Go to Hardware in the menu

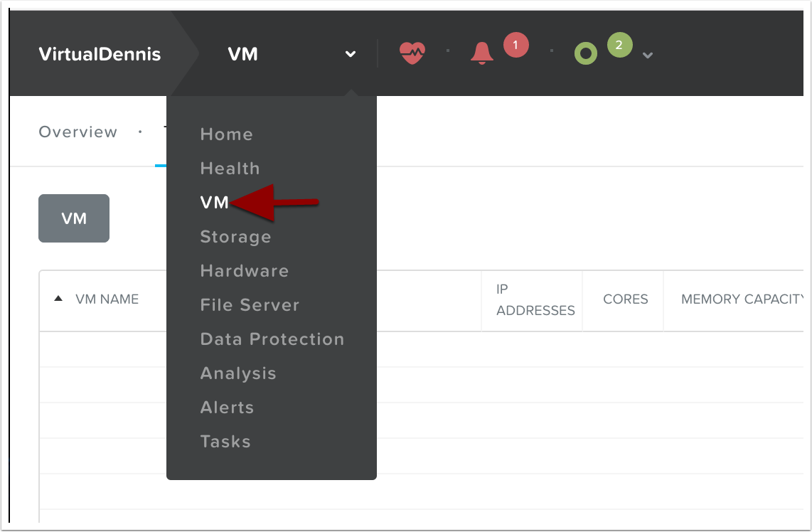click(x=244, y=271)
